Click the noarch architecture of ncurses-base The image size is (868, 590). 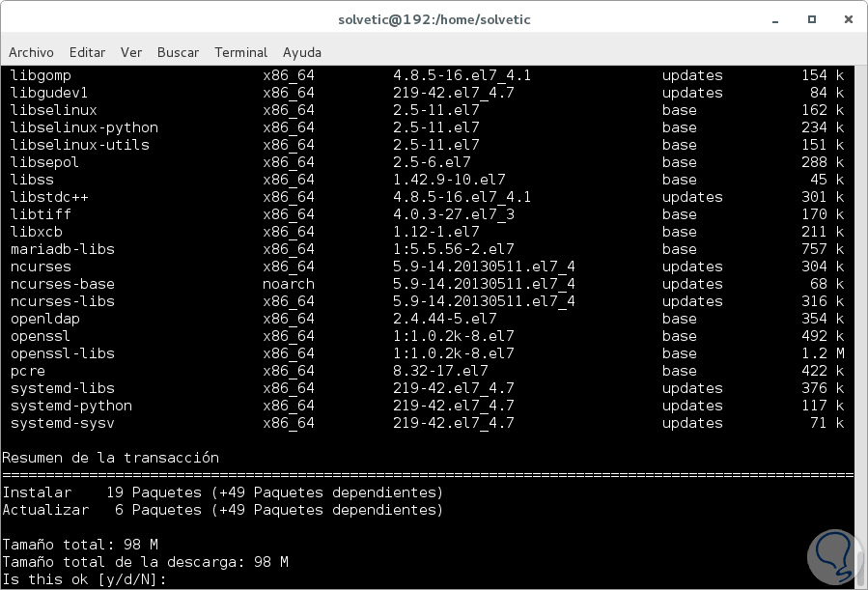click(289, 284)
